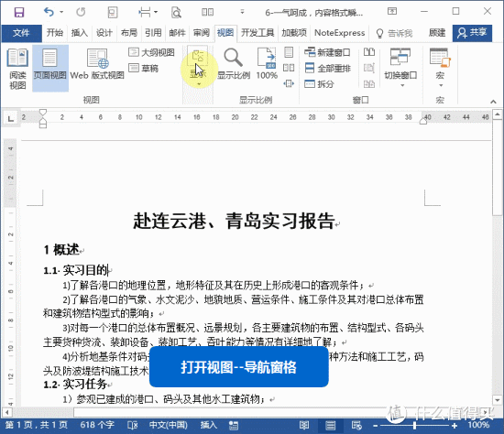
Task: Redo via the repeat arrow icon
Action: pyautogui.click(x=81, y=12)
